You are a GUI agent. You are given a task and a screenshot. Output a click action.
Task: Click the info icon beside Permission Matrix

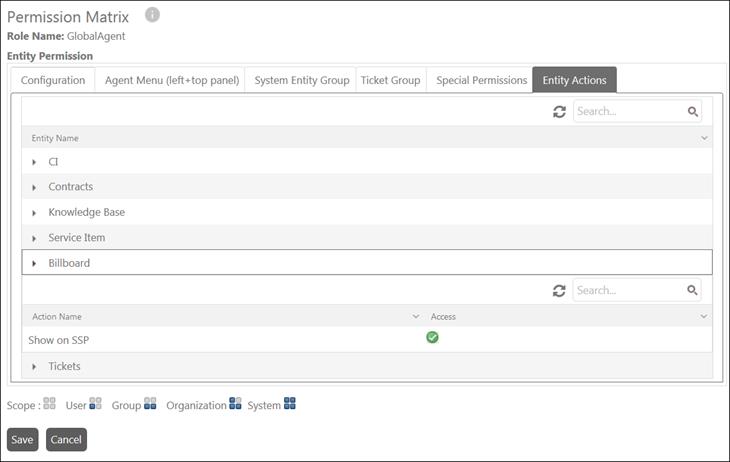pos(152,15)
